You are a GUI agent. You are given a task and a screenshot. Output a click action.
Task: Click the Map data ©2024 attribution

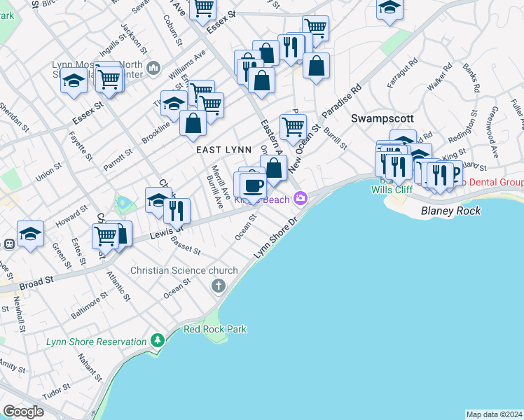(x=493, y=414)
